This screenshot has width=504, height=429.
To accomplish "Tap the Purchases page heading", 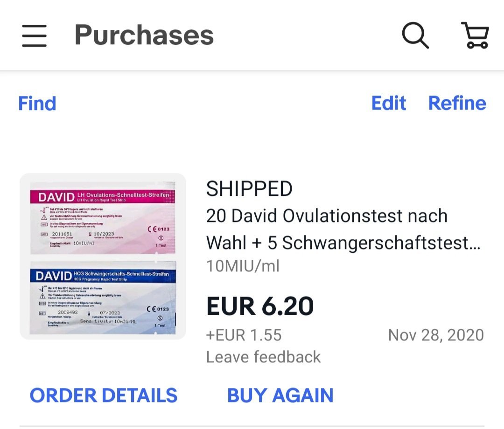I will coord(144,35).
